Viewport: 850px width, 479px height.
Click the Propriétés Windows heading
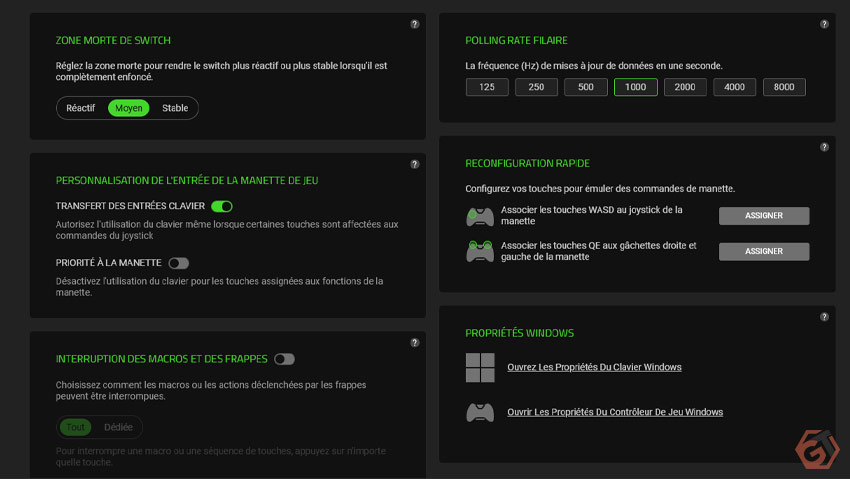point(519,333)
